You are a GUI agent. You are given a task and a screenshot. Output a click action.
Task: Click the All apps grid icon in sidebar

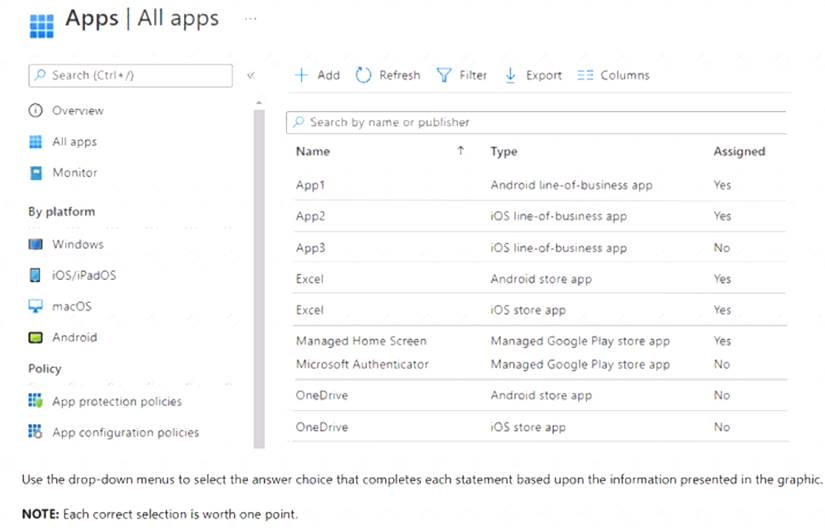(35, 142)
